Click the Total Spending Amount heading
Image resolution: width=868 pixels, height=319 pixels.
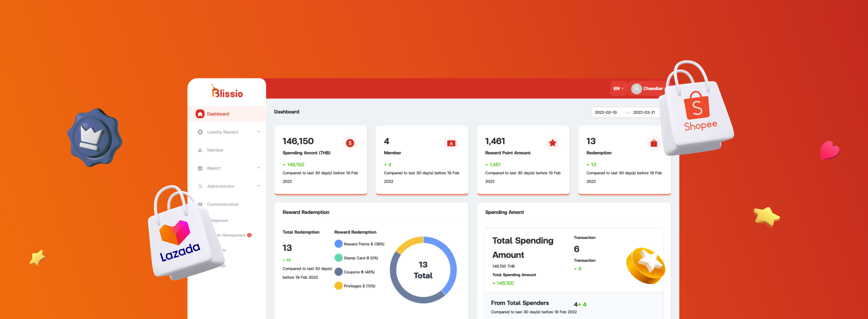pos(523,248)
